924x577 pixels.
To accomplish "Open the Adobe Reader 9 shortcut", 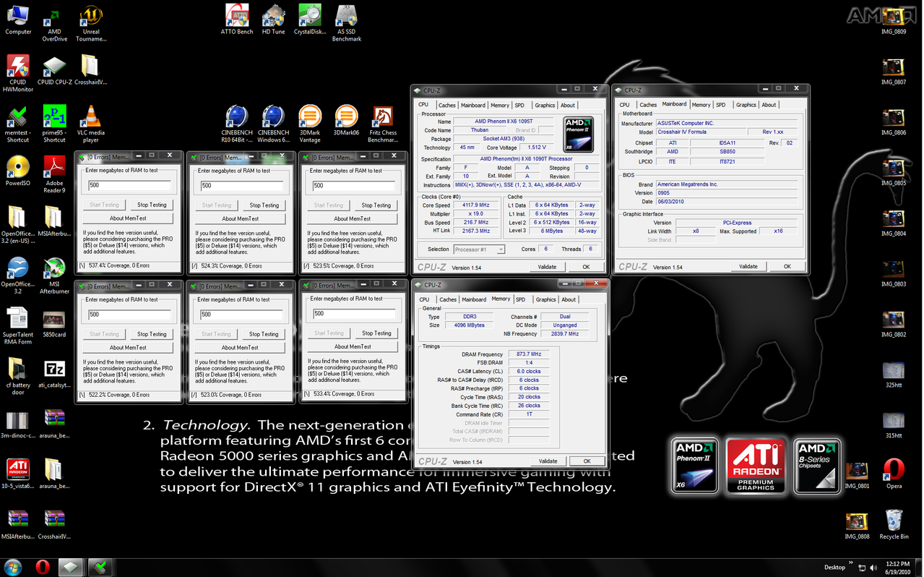I will pos(54,175).
